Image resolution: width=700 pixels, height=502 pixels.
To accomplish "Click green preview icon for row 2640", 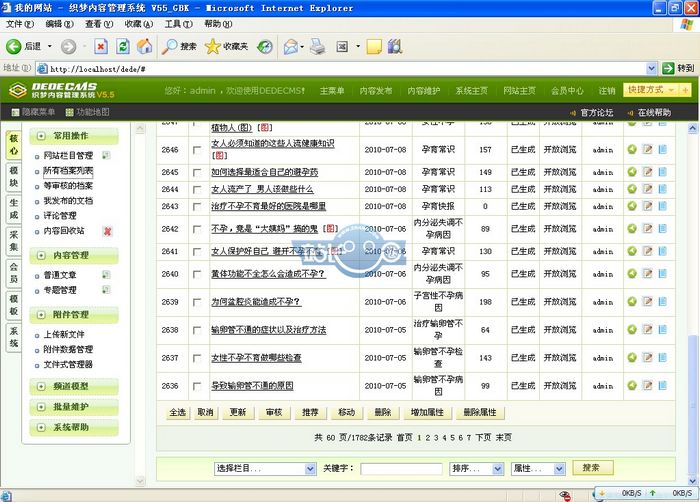I will coord(632,273).
